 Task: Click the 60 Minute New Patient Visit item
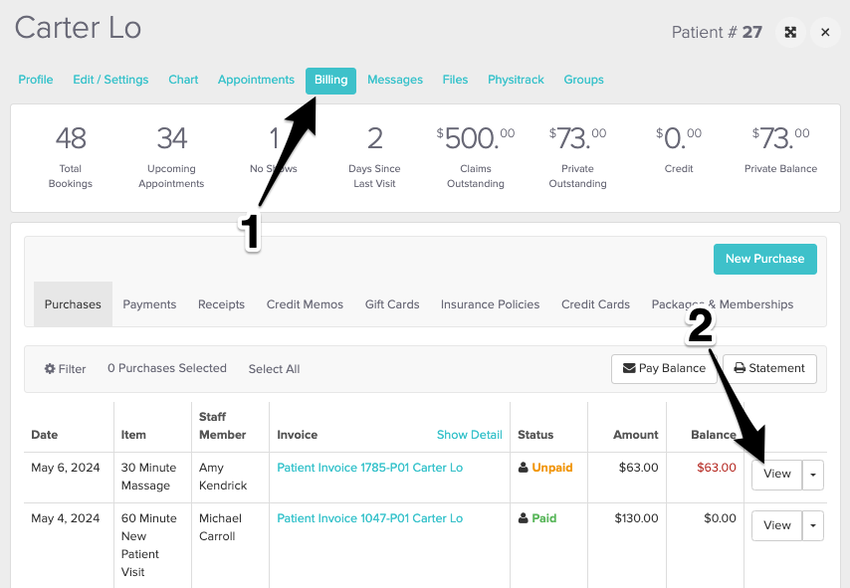tap(149, 545)
